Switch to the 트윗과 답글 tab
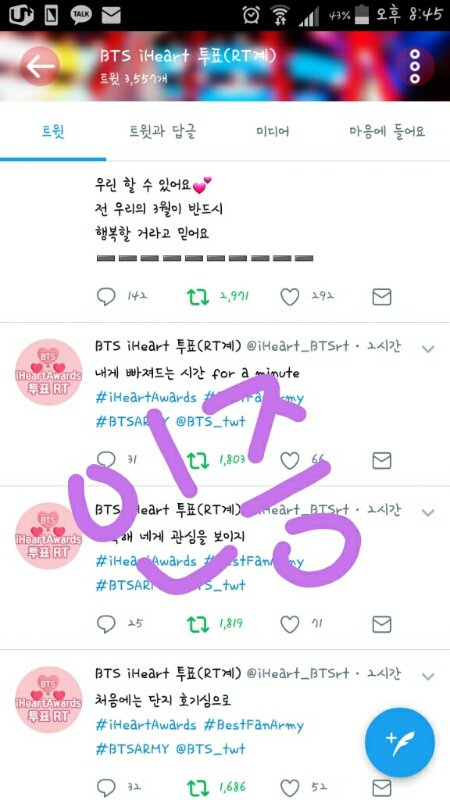The image size is (450, 800). pyautogui.click(x=163, y=132)
